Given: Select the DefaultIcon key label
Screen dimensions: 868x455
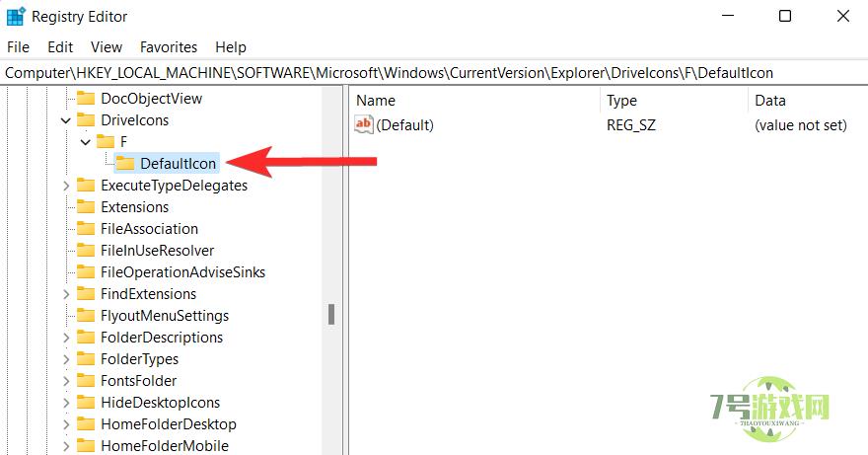Looking at the screenshot, I should click(x=178, y=164).
